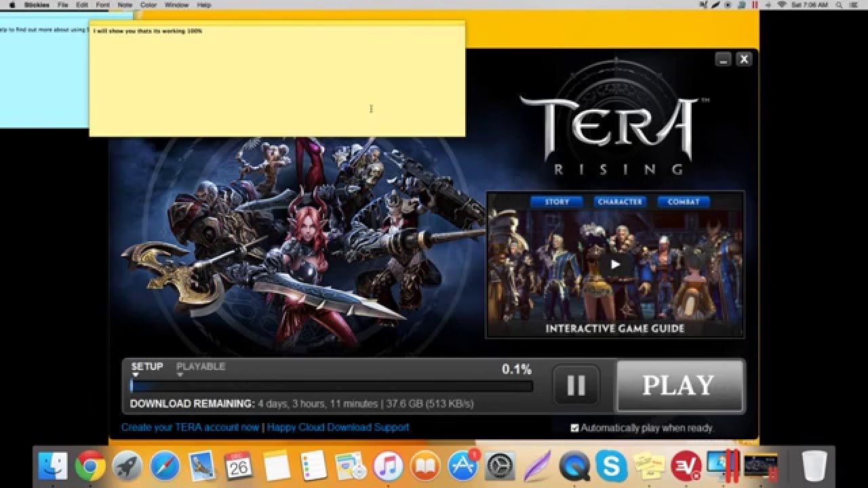Open the Mail stamp icon in dock
Screen dimensions: 868x488
(201, 466)
